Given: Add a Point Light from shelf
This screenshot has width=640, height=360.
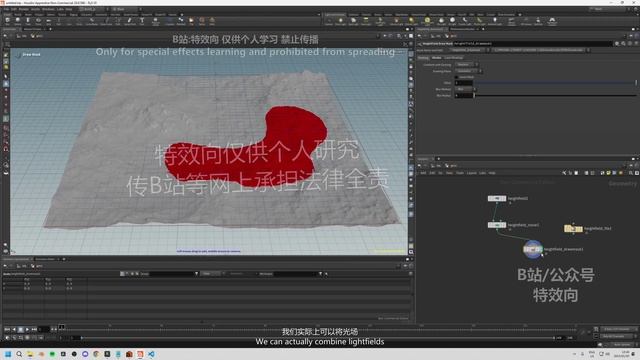Looking at the screenshot, I should 340,21.
